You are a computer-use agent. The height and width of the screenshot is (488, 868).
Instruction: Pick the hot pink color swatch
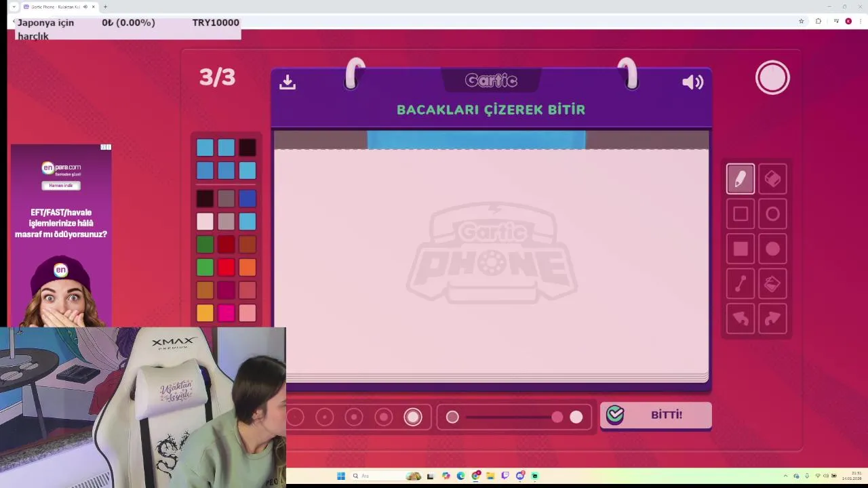point(226,312)
